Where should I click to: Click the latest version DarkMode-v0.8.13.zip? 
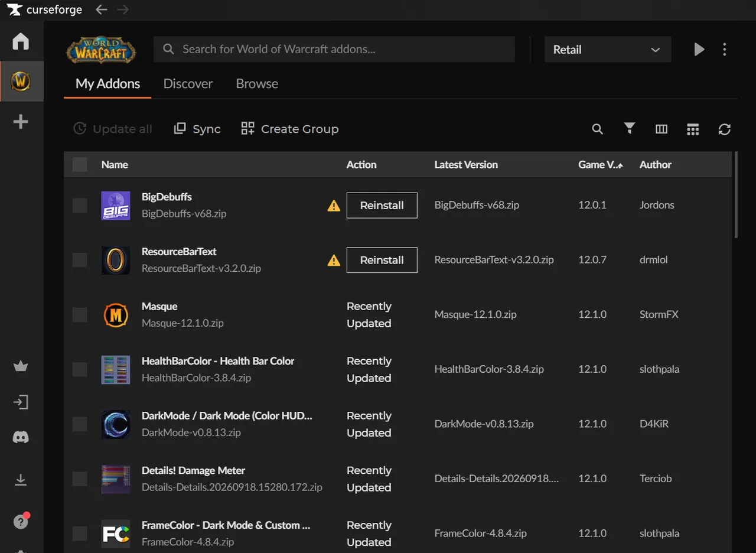tap(484, 424)
